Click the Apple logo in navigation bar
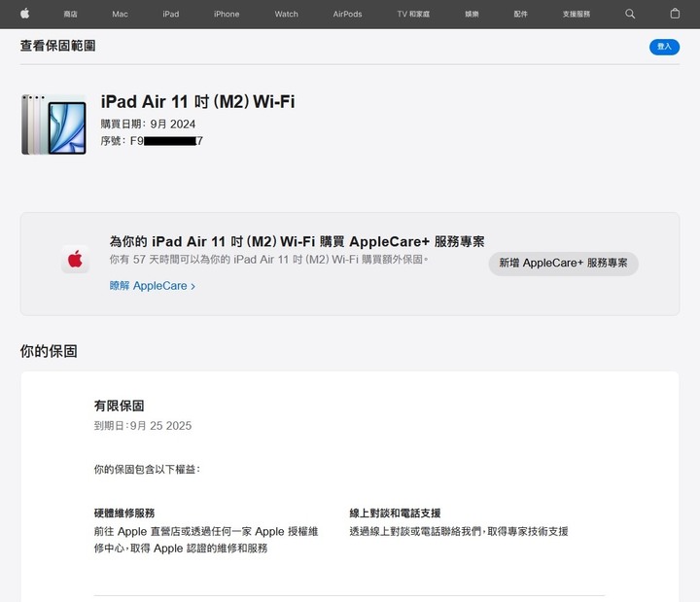The height and width of the screenshot is (602, 700). click(x=25, y=14)
